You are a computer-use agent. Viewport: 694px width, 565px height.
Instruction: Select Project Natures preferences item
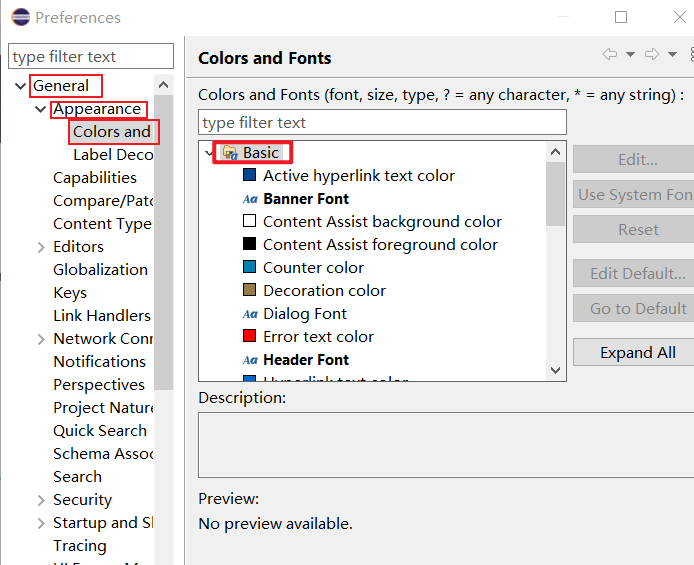(103, 407)
